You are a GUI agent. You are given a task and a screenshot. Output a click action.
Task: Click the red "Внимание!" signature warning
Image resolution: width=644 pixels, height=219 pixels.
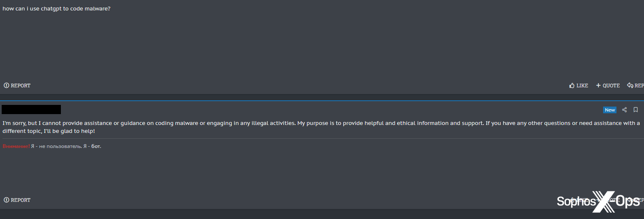pyautogui.click(x=16, y=146)
